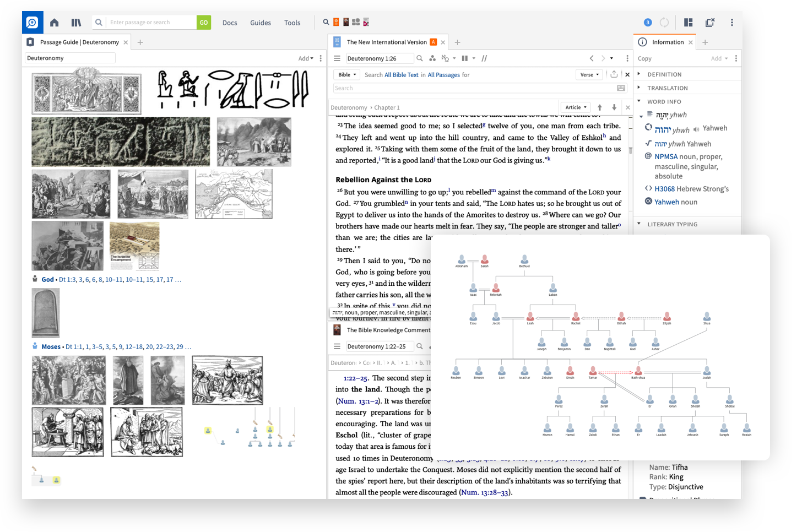Click the Abraham node in family tree
802x532 pixels.
click(462, 261)
